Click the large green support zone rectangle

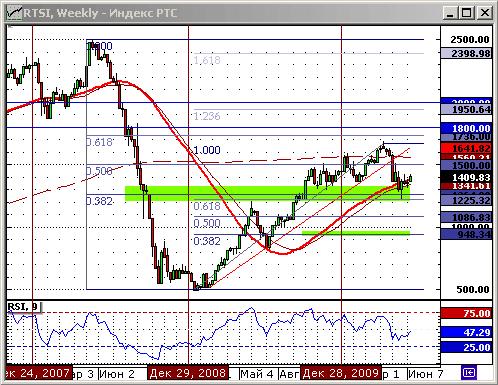pos(267,193)
